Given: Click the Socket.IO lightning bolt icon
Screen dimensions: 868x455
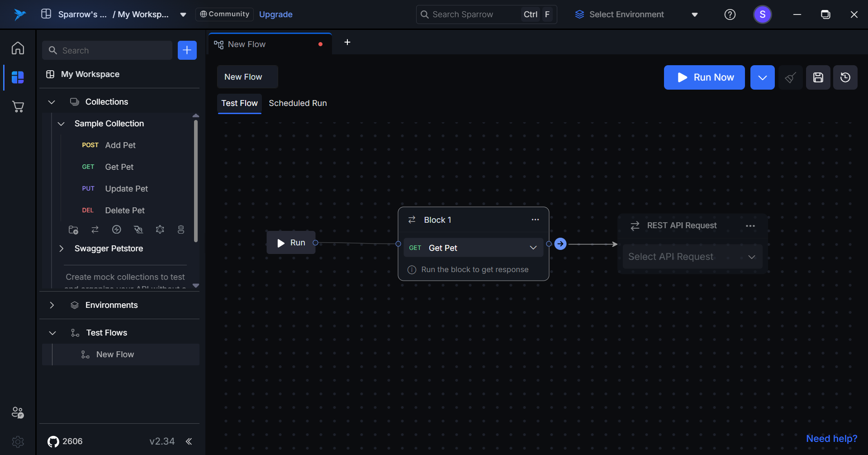Looking at the screenshot, I should coord(117,230).
